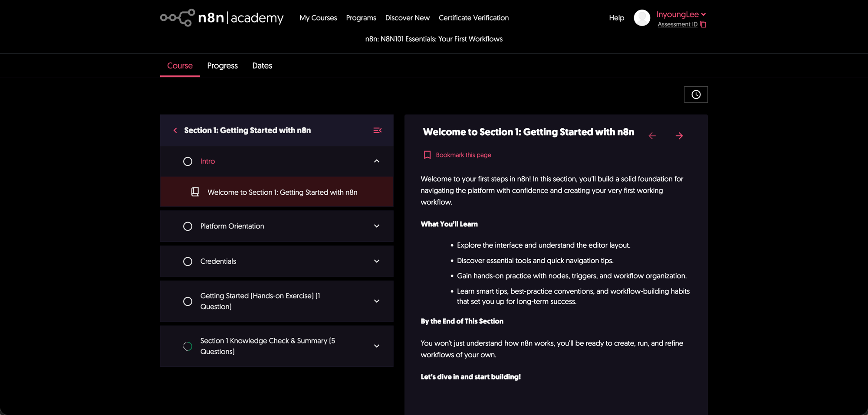Click the book icon beside Welcome to Section 1
Viewport: 868px width, 415px height.
tap(195, 192)
